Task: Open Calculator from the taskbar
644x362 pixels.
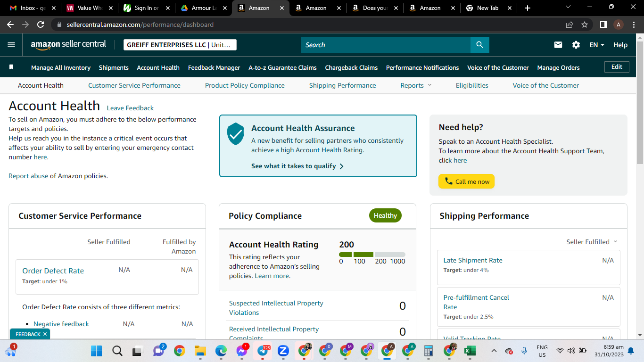Action: pyautogui.click(x=429, y=351)
